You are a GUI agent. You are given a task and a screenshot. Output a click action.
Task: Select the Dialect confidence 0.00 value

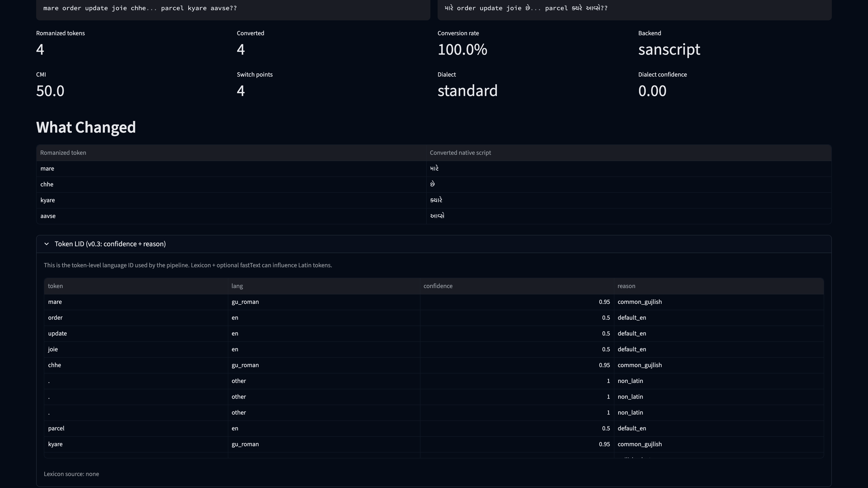[652, 91]
